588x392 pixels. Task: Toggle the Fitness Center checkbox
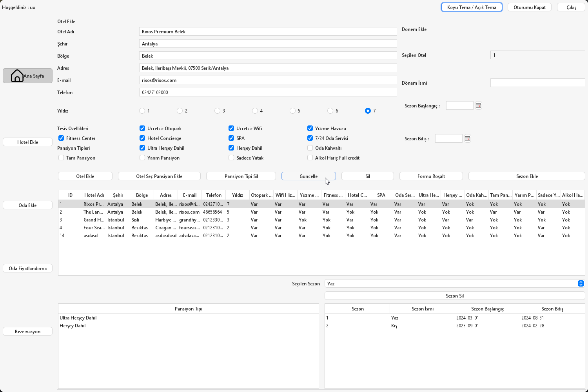pyautogui.click(x=61, y=138)
